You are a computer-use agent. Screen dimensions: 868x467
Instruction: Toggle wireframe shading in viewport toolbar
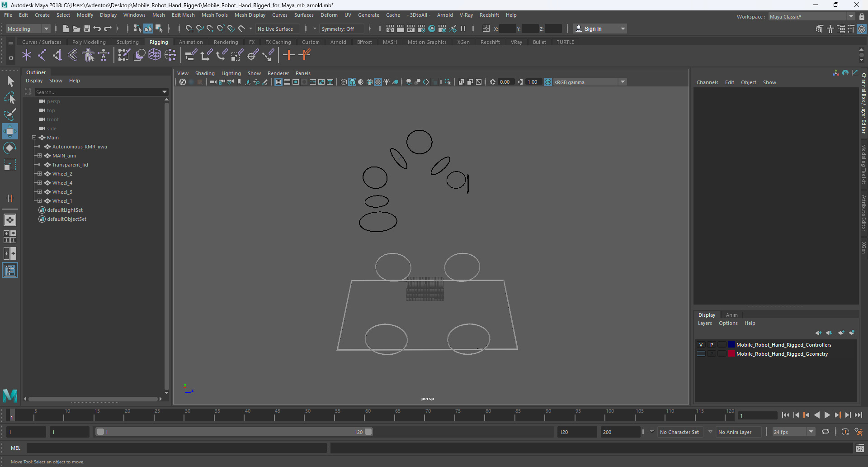(x=344, y=82)
